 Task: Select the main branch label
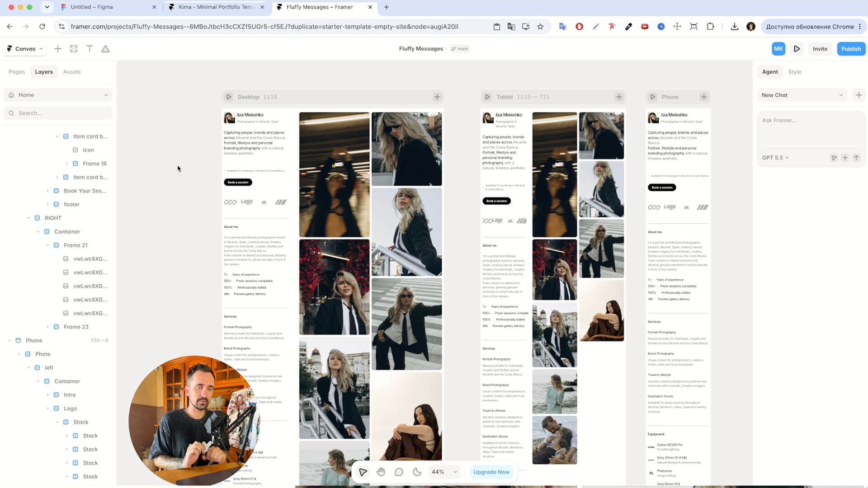point(459,49)
